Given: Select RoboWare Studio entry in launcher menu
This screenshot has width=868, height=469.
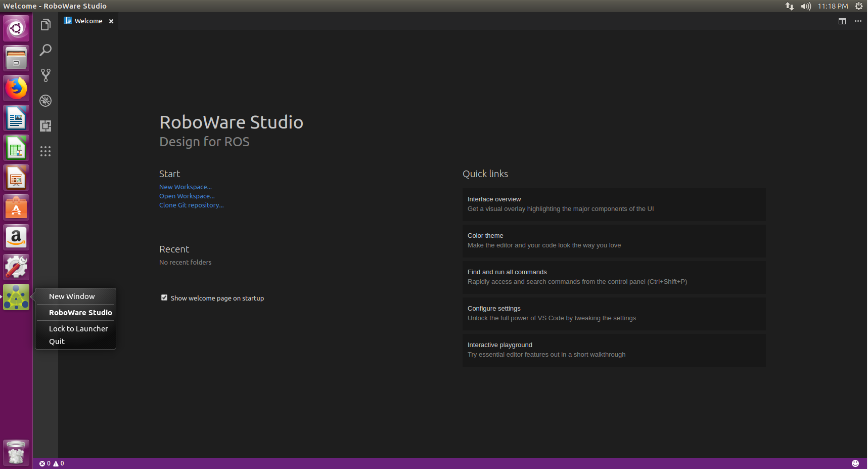Looking at the screenshot, I should [x=76, y=313].
